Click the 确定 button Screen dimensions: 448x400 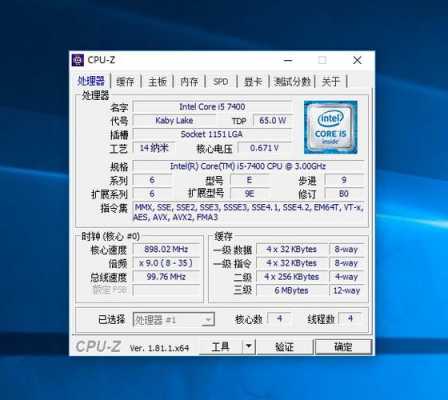coord(343,347)
